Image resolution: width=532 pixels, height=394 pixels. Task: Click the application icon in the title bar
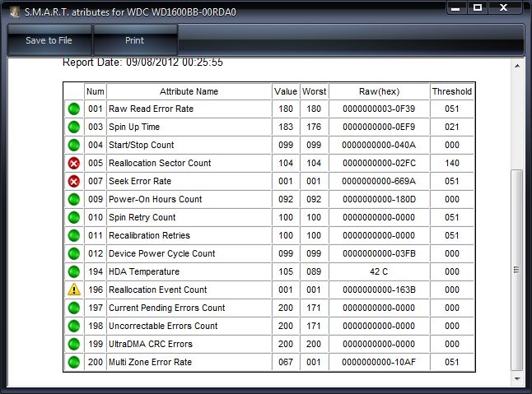pos(15,12)
